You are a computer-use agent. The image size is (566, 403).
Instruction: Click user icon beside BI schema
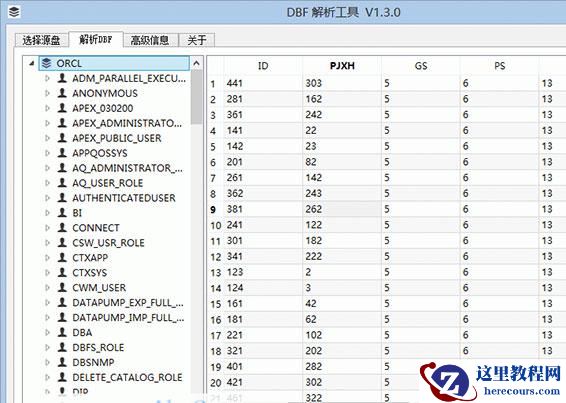click(62, 212)
